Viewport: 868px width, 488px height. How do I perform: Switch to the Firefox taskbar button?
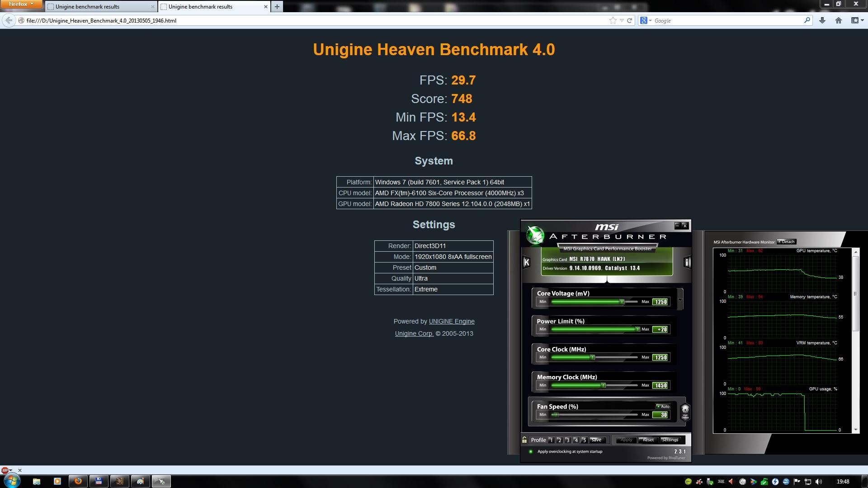(x=78, y=481)
